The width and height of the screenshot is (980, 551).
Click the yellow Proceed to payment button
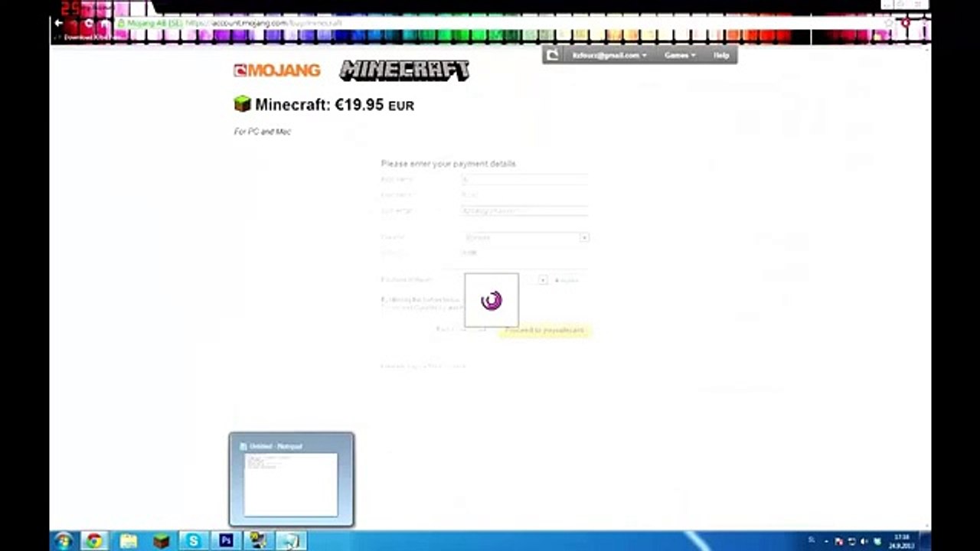[544, 330]
